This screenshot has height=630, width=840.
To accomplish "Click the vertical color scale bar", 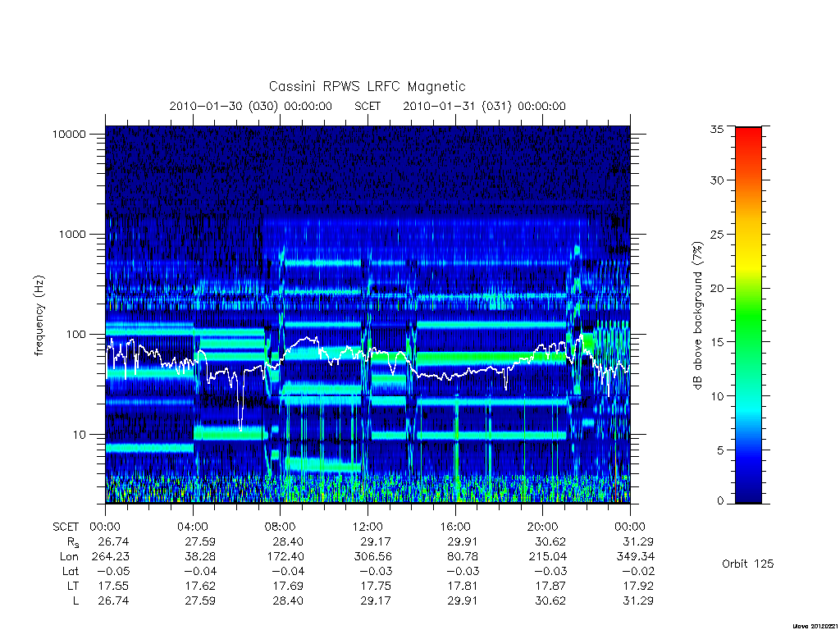I will 748,315.
